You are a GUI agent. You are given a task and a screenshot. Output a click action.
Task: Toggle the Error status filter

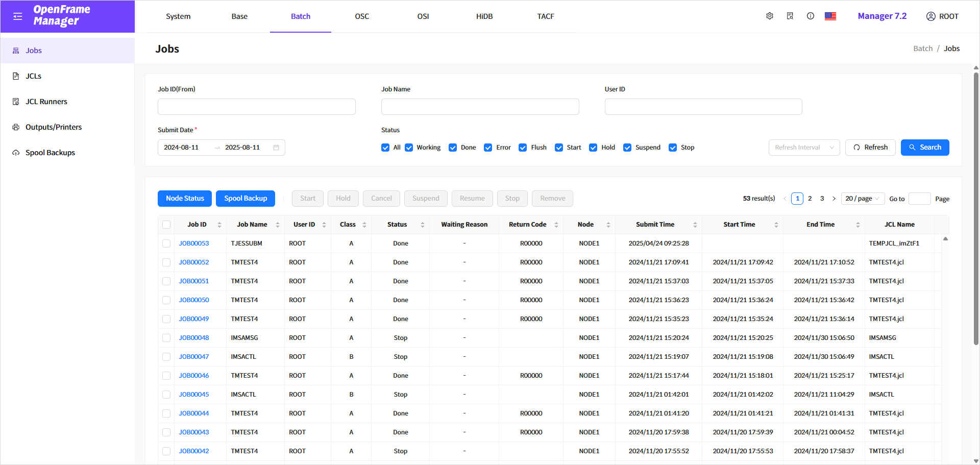click(488, 148)
